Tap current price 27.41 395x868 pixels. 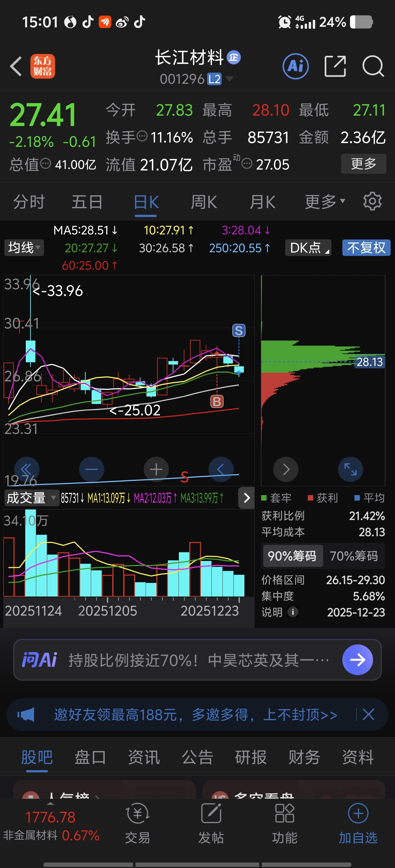[x=43, y=115]
